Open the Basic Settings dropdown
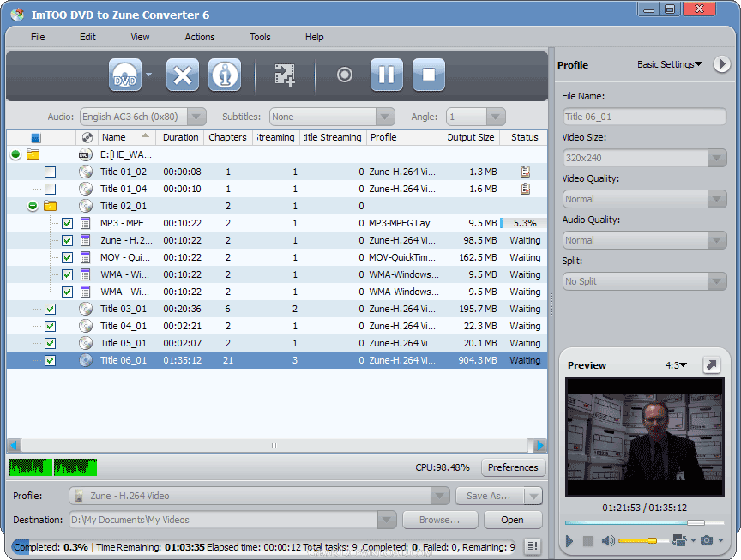The height and width of the screenshot is (560, 741). [670, 64]
